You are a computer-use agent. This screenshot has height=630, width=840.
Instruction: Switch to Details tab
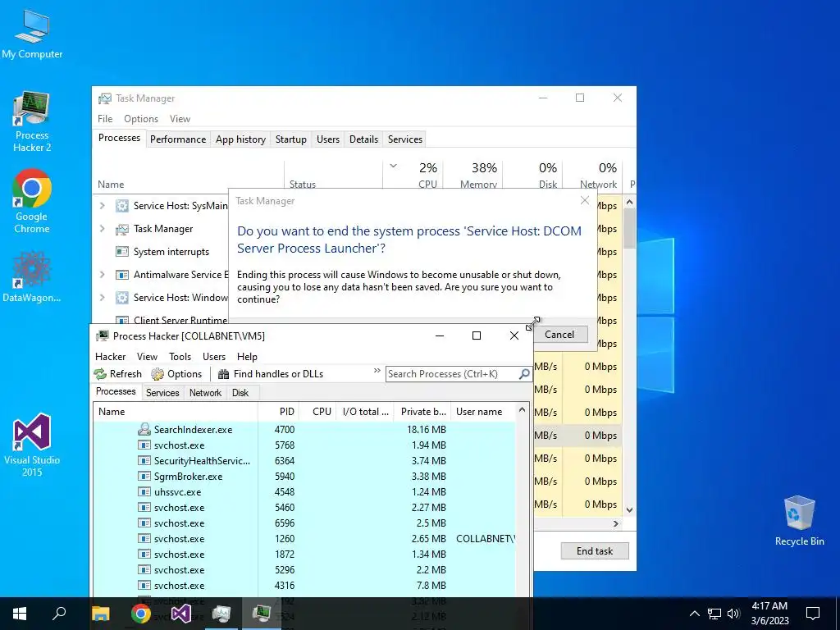[x=363, y=139]
